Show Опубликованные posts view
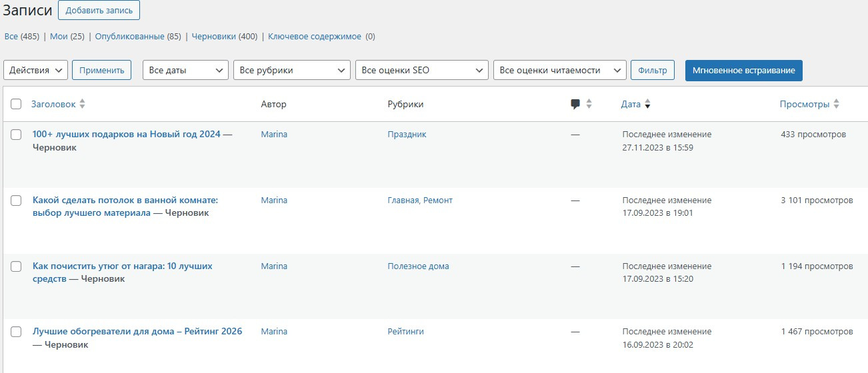Screen dimensions: 868x373 coord(129,37)
